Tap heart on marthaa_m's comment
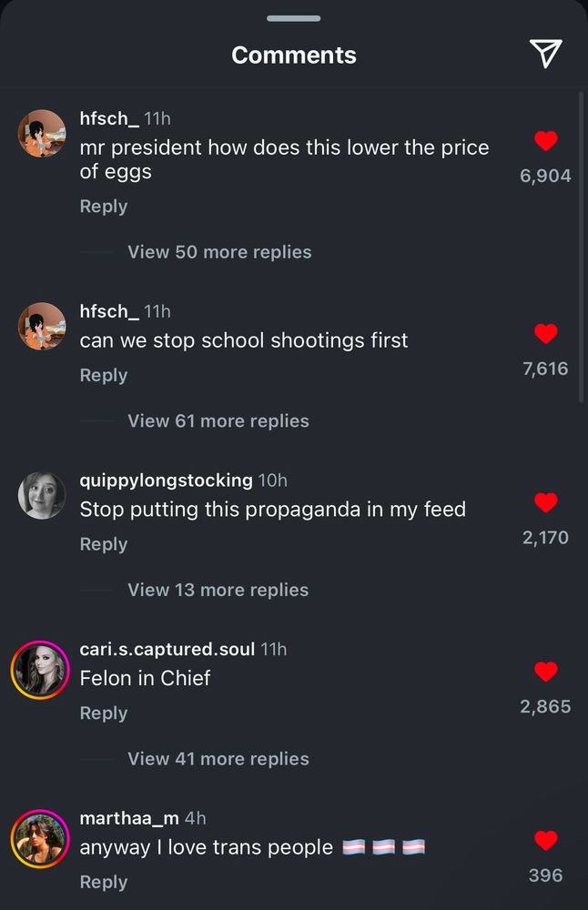Screen dimensions: 588x910 pos(545,840)
